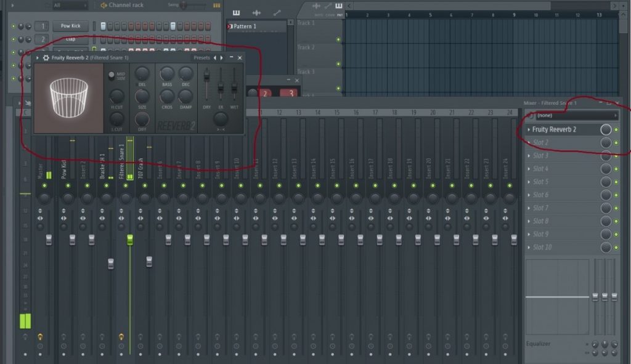Select next preset arrow in Fruity Reeverb 2
Viewport: 631px width, 364px height.
coord(221,57)
